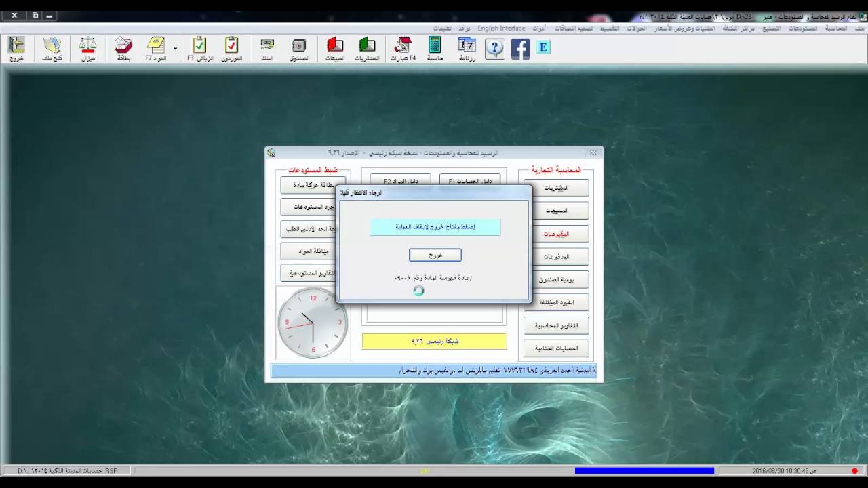The image size is (868, 488).
Task: Open the التصنيع manufacturing menu
Action: pyautogui.click(x=772, y=28)
